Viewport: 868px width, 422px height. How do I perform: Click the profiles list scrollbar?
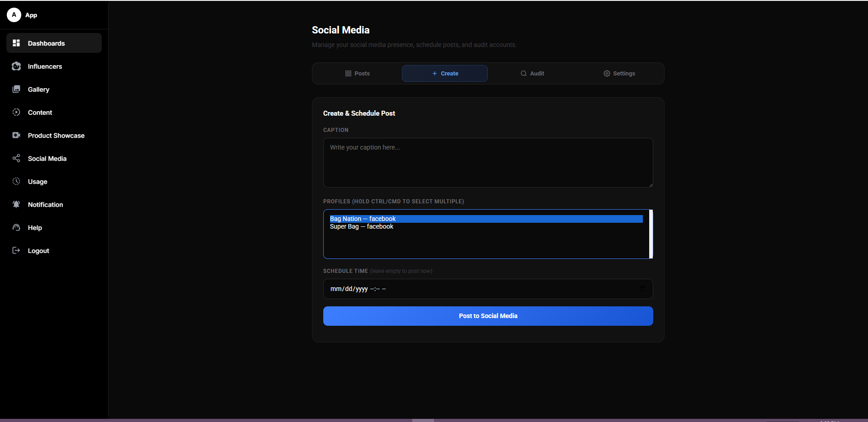pos(651,234)
